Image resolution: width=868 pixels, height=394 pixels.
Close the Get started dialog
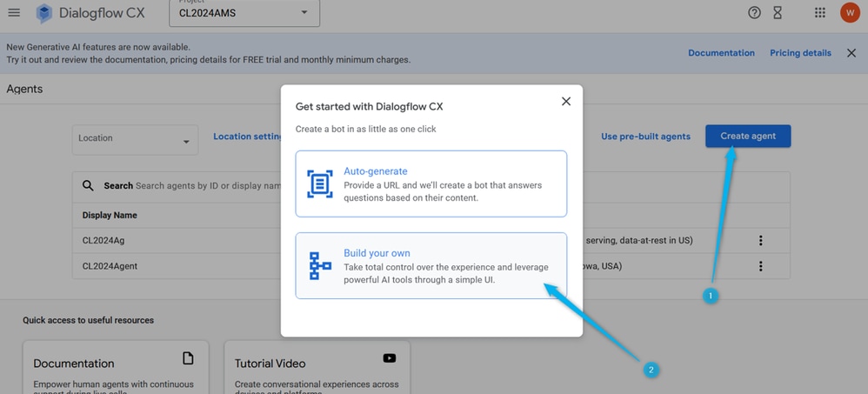(x=565, y=101)
